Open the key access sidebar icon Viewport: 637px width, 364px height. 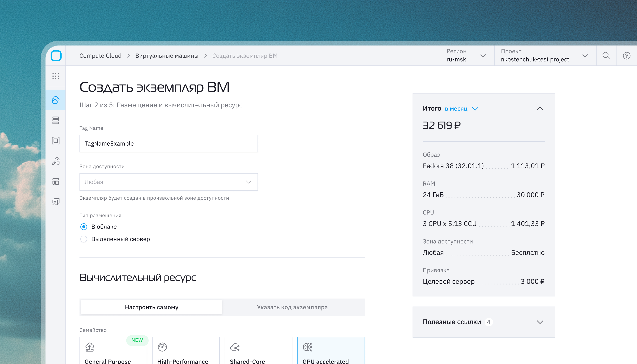pyautogui.click(x=56, y=161)
